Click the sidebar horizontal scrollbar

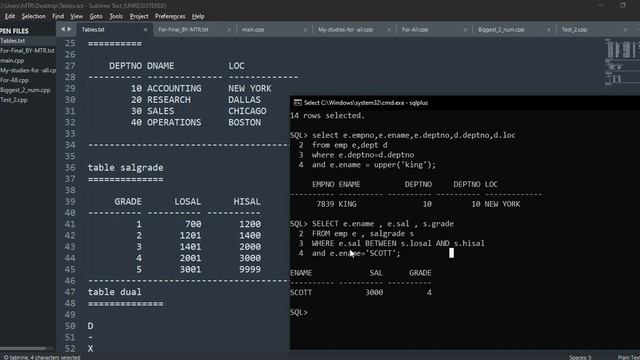click(23, 349)
